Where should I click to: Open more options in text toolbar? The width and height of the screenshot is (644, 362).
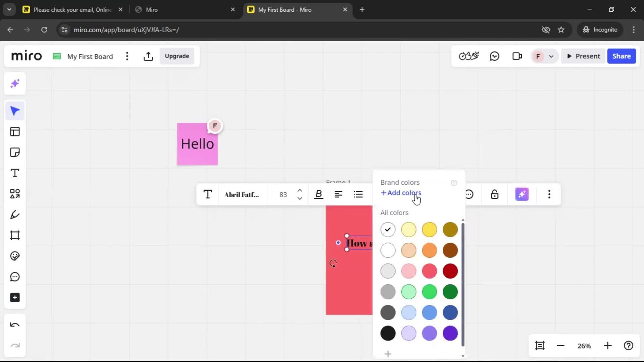549,194
